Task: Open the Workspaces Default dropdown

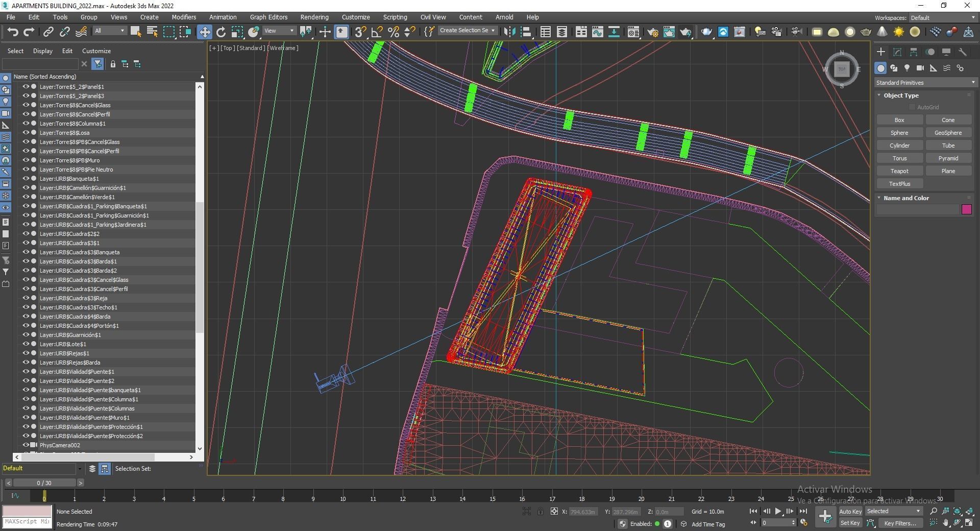Action: [x=943, y=18]
